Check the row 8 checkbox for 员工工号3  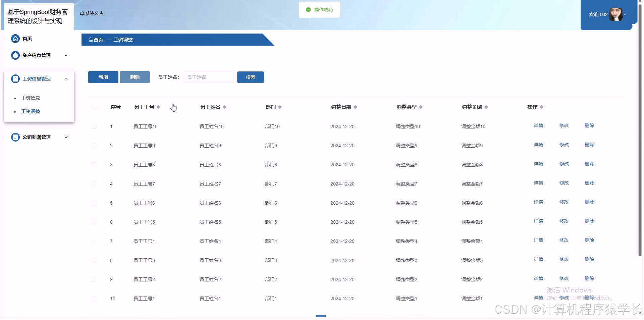(x=94, y=260)
